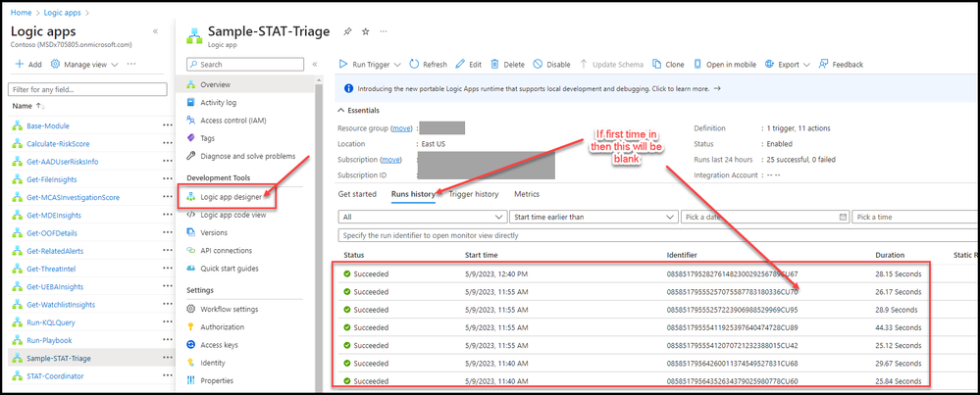Open the Calculate-RiskScore logic app

click(x=58, y=143)
